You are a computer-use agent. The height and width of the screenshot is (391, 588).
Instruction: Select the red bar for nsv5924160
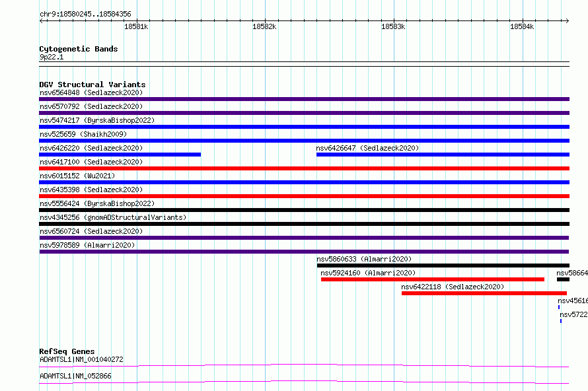[433, 279]
